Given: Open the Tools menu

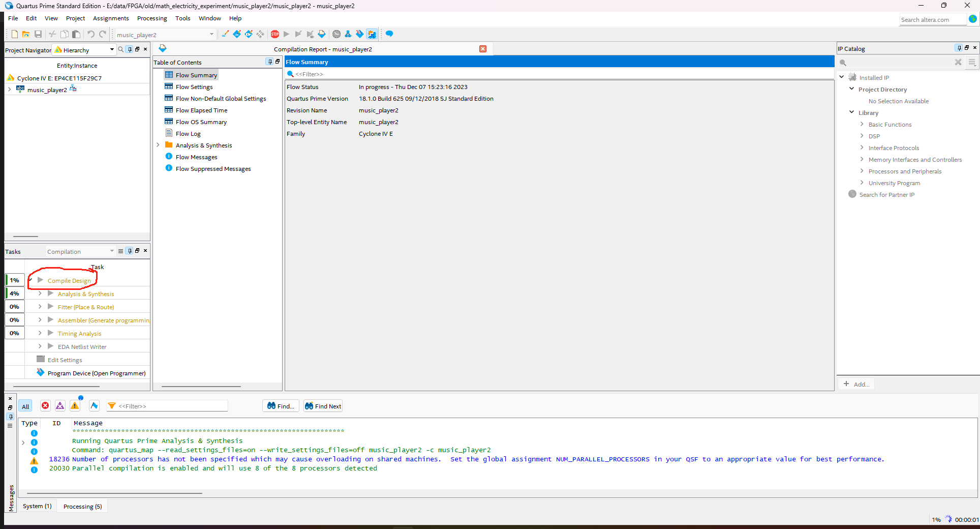Looking at the screenshot, I should pyautogui.click(x=183, y=18).
